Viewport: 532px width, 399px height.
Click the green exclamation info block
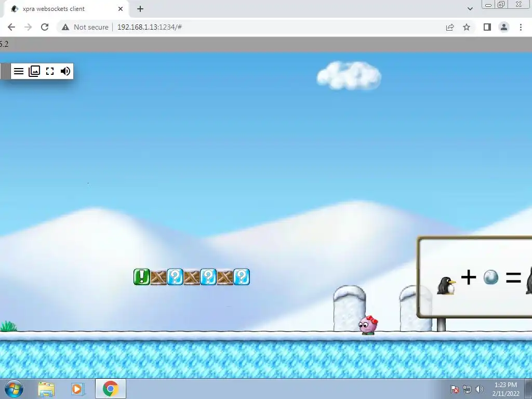click(142, 277)
